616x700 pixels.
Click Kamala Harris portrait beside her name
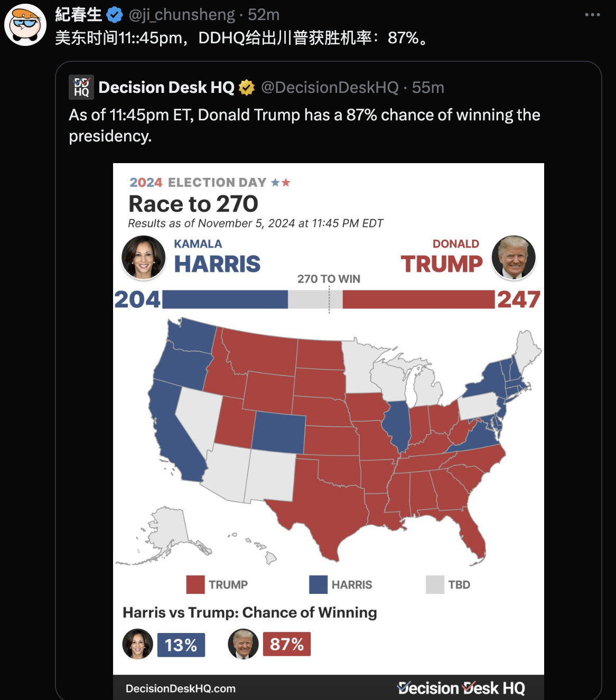[143, 258]
